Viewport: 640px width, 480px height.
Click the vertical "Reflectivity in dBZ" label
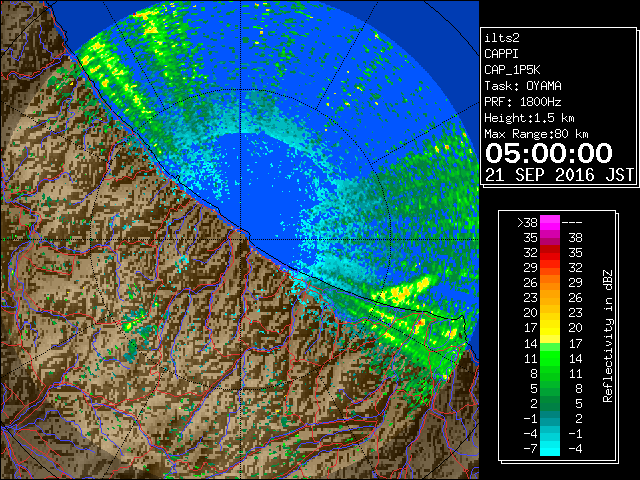(608, 336)
